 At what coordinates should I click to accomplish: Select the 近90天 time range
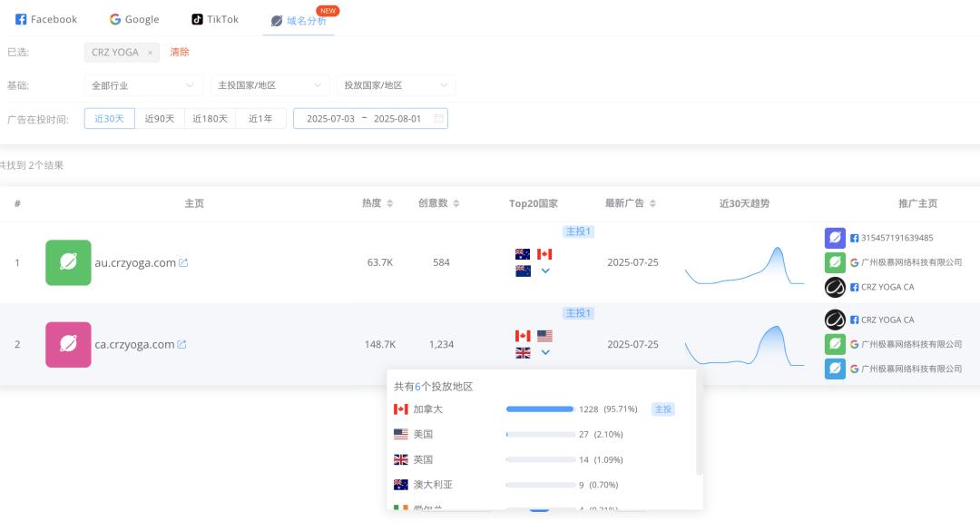[x=160, y=119]
